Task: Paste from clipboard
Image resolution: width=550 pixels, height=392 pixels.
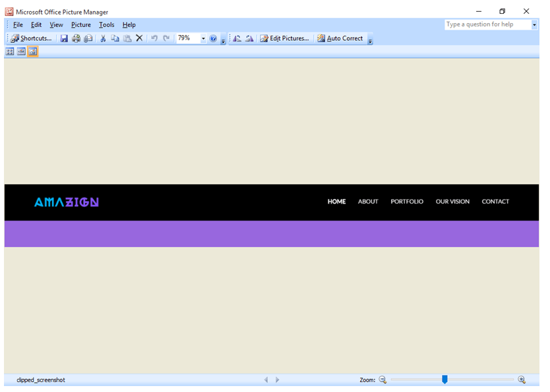Action: tap(127, 38)
